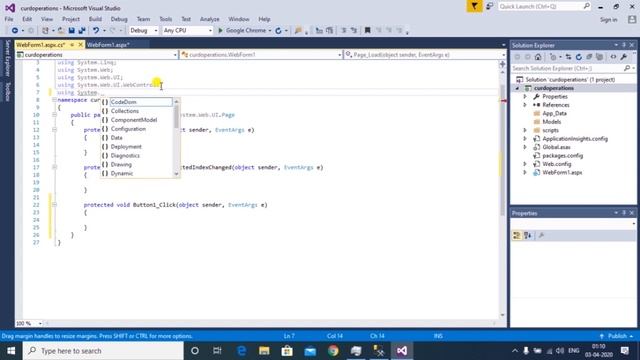Toggle the Pending Changes Filter in Solution Explorer
Screen dimensions: 640x360
(x=553, y=57)
